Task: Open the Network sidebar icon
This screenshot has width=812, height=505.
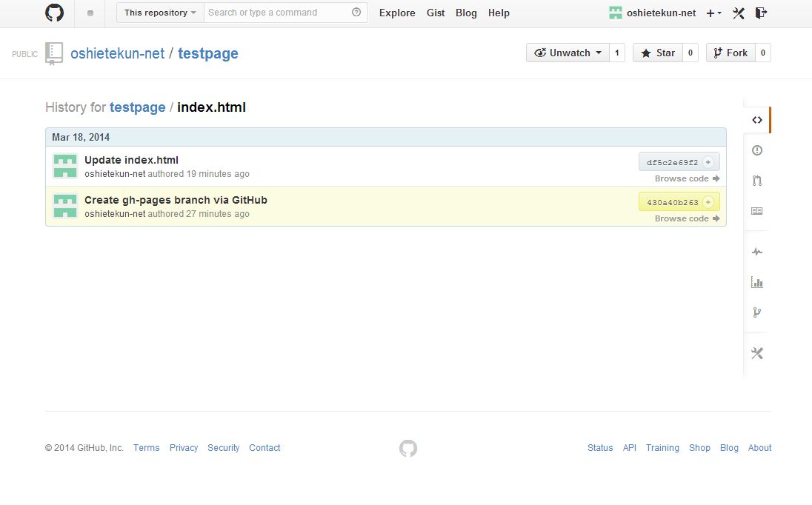Action: pos(757,312)
